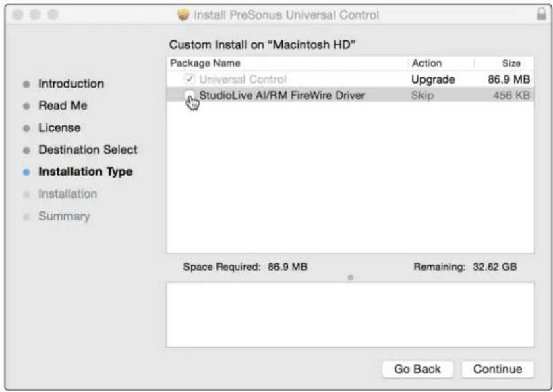Click the Action column header
This screenshot has height=392, width=553.
coord(427,63)
